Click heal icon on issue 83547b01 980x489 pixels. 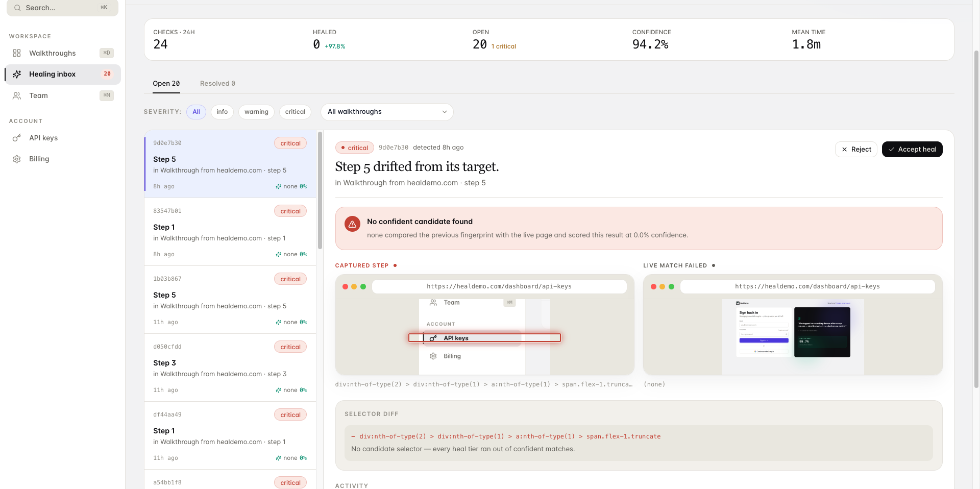[x=278, y=254]
